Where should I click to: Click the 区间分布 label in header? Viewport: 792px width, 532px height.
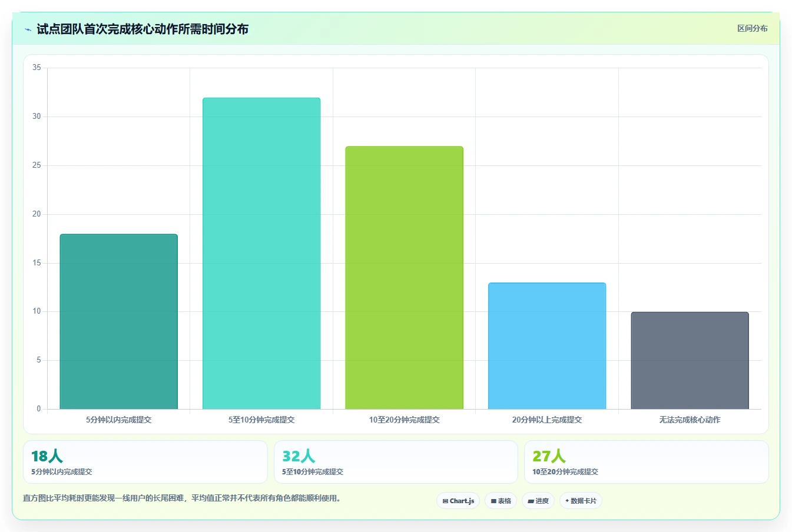[x=752, y=28]
